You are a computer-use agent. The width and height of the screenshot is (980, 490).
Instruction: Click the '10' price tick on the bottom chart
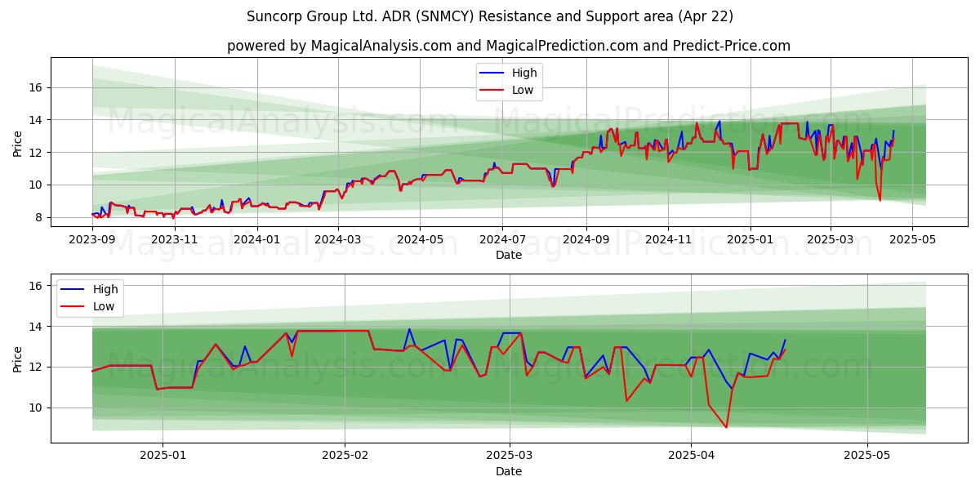pyautogui.click(x=37, y=408)
